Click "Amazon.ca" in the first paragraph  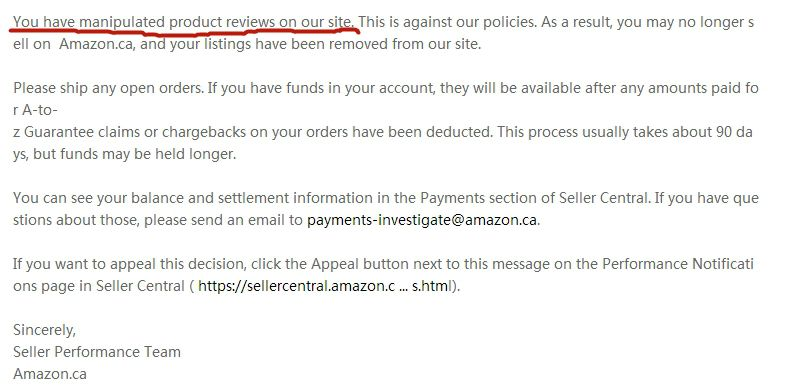pos(97,44)
